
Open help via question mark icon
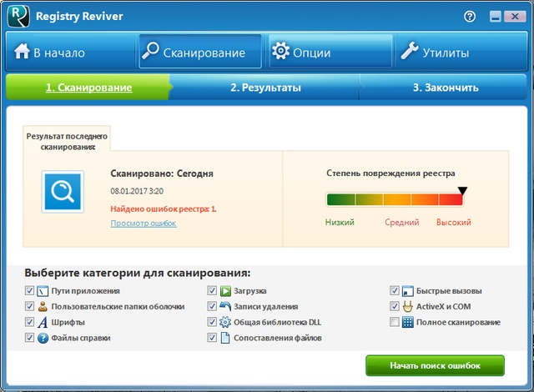pos(471,16)
